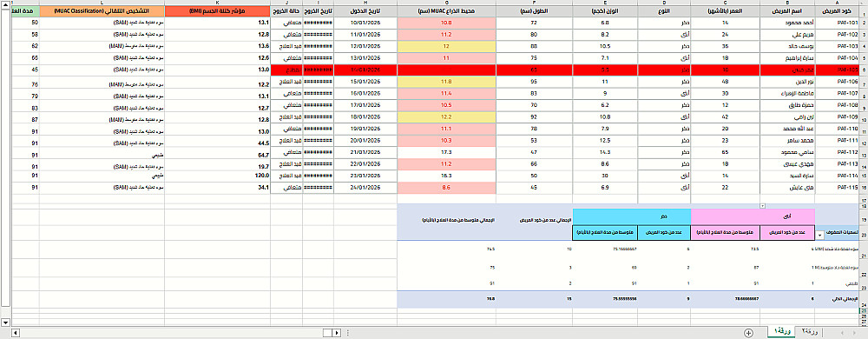Select column K header
This screenshot has width=868, height=339.
point(218,3)
